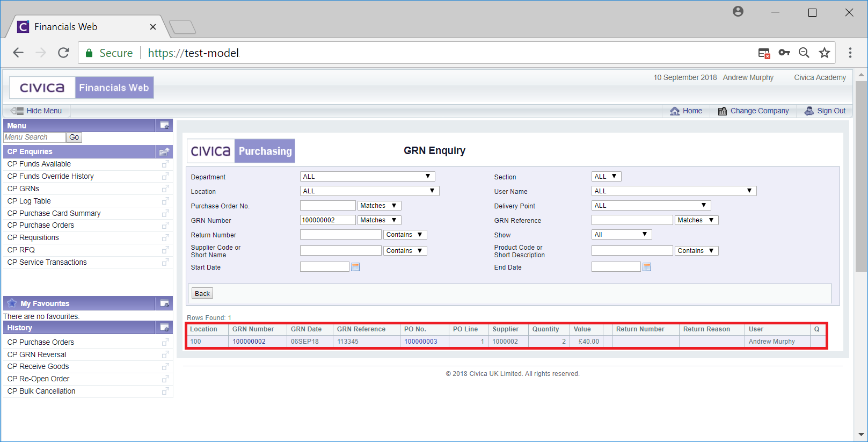Click the Chrome profile avatar icon
868x442 pixels.
coord(738,11)
